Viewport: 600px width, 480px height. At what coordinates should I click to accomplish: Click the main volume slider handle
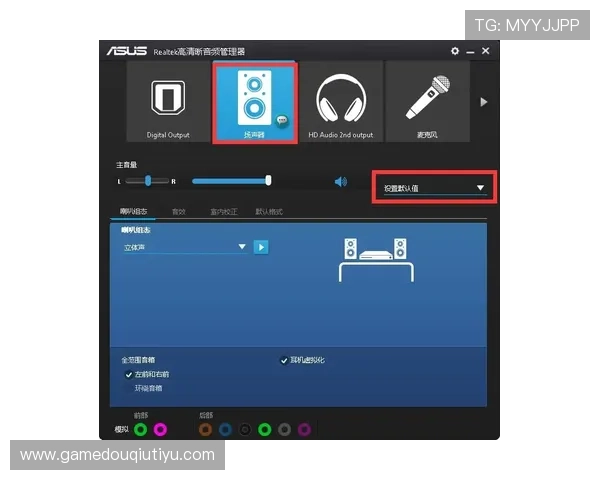pyautogui.click(x=268, y=181)
